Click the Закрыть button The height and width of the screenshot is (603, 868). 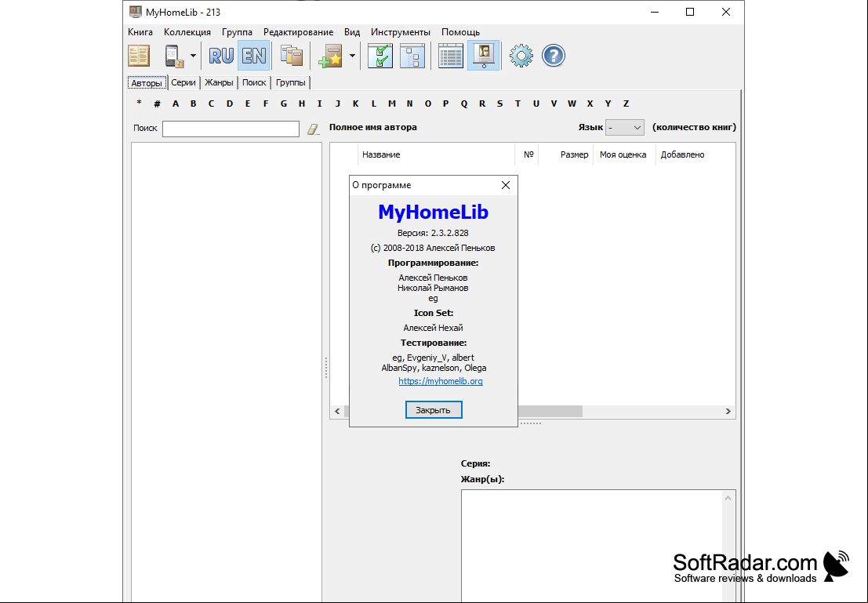[434, 410]
